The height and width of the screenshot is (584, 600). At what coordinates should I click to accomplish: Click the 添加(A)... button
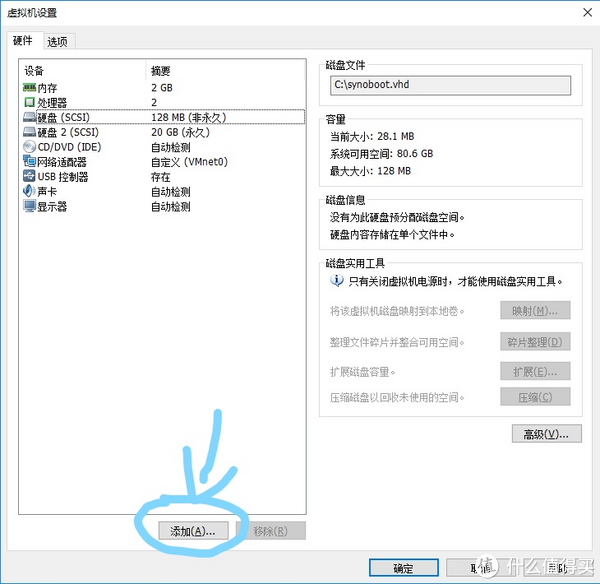(x=193, y=531)
